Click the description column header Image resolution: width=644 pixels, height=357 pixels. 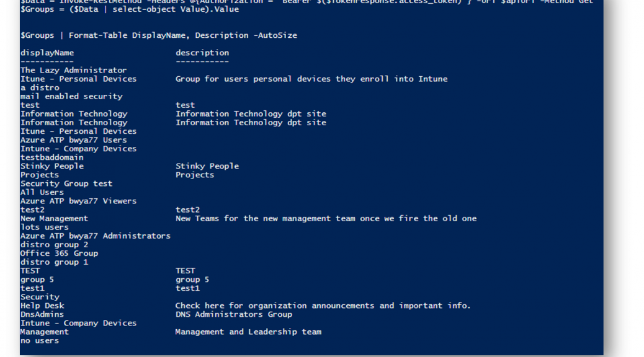[202, 53]
